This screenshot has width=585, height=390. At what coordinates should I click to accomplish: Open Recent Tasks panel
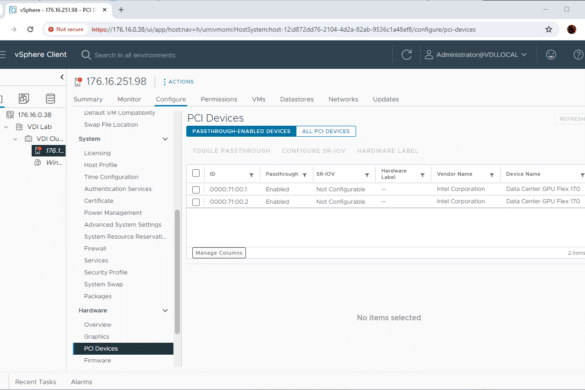point(35,382)
